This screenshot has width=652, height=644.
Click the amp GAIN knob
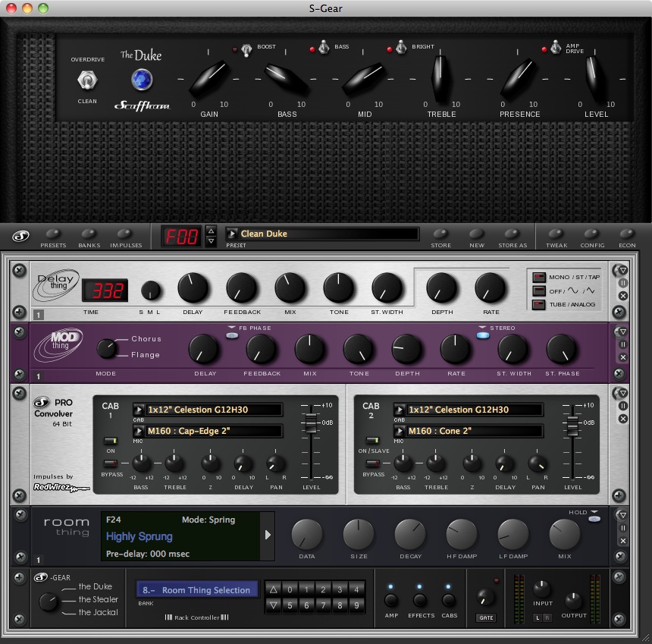pos(209,79)
